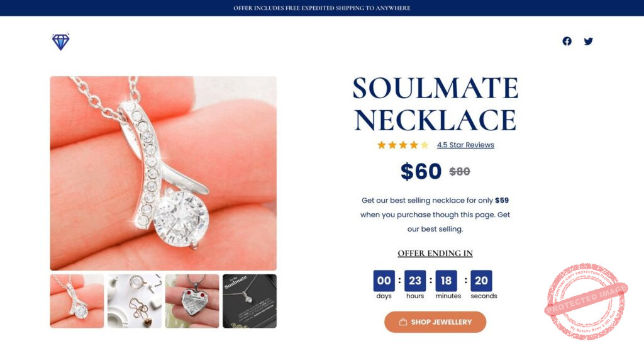Select the heart pendant thumbnail
The image size is (644, 348).
pos(192,301)
